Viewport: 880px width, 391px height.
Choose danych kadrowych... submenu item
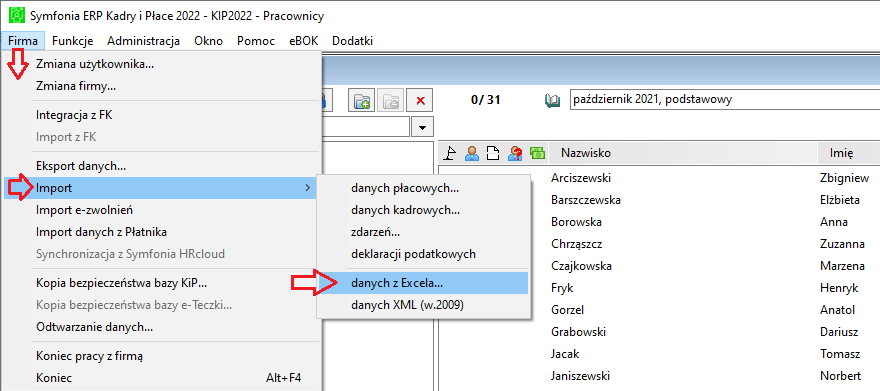pos(424,210)
